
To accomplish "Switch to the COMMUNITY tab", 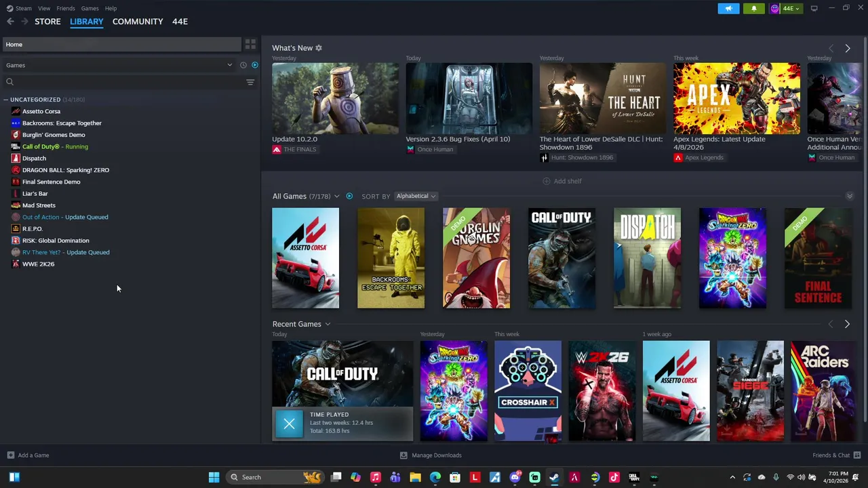I will 138,22.
